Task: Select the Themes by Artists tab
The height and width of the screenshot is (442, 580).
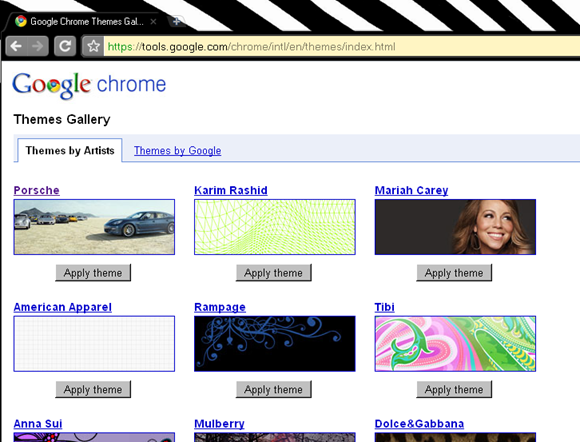Action: [70, 151]
